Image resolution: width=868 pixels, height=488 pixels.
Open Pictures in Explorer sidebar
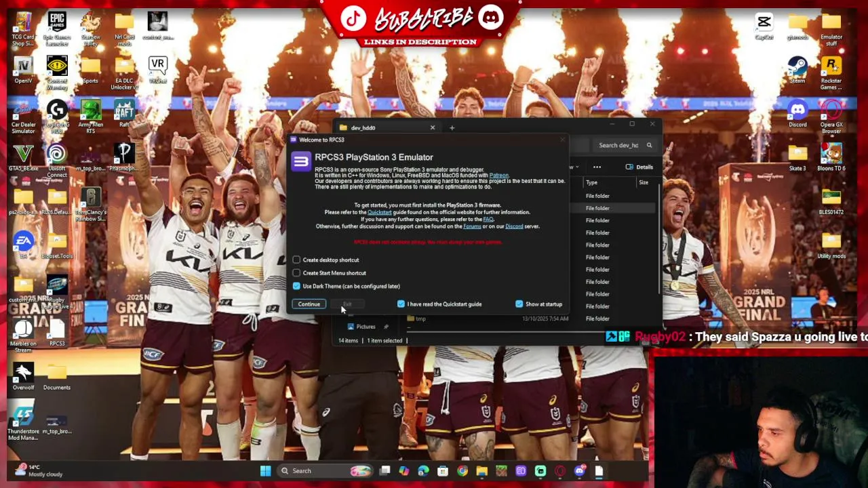pyautogui.click(x=366, y=327)
